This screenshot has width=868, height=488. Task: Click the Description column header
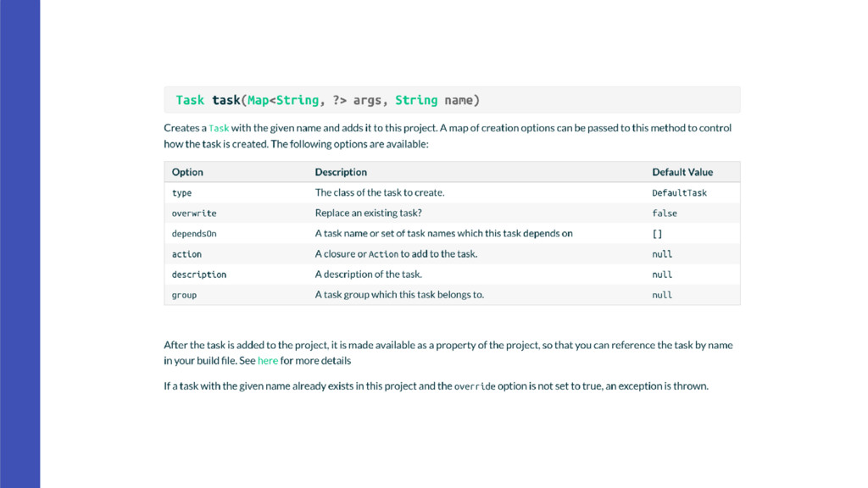tap(341, 172)
